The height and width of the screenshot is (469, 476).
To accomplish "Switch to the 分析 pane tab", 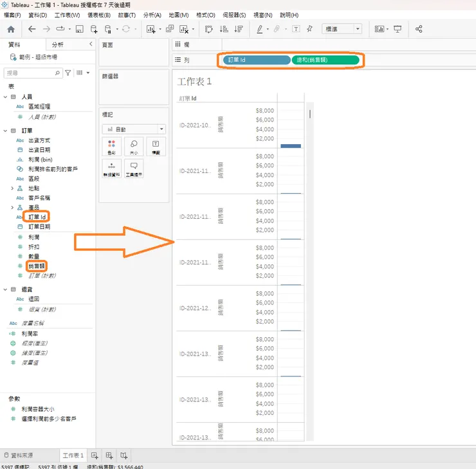I will tap(58, 45).
